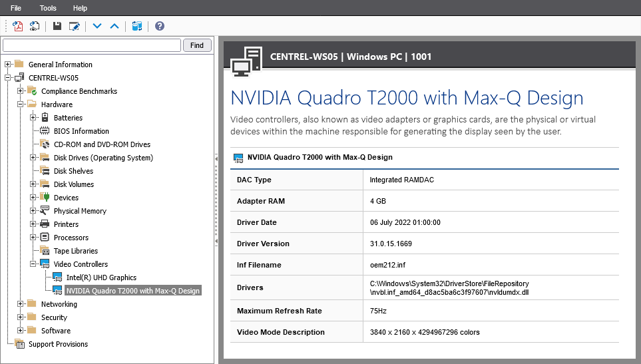
Task: Expand the Batteries node
Action: click(33, 118)
